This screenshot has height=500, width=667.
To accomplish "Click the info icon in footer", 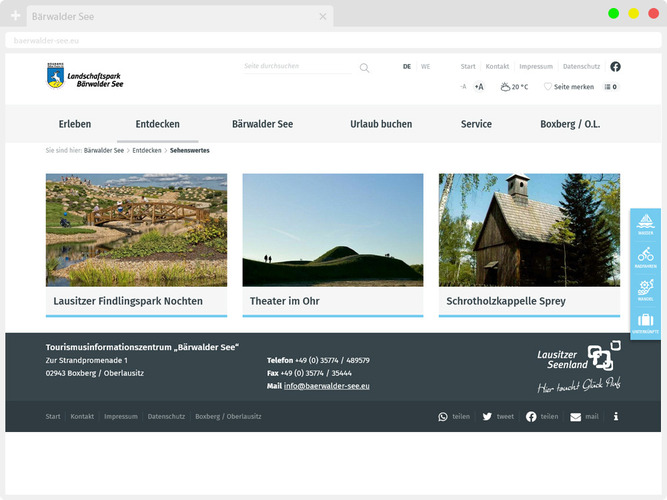I will coord(615,416).
